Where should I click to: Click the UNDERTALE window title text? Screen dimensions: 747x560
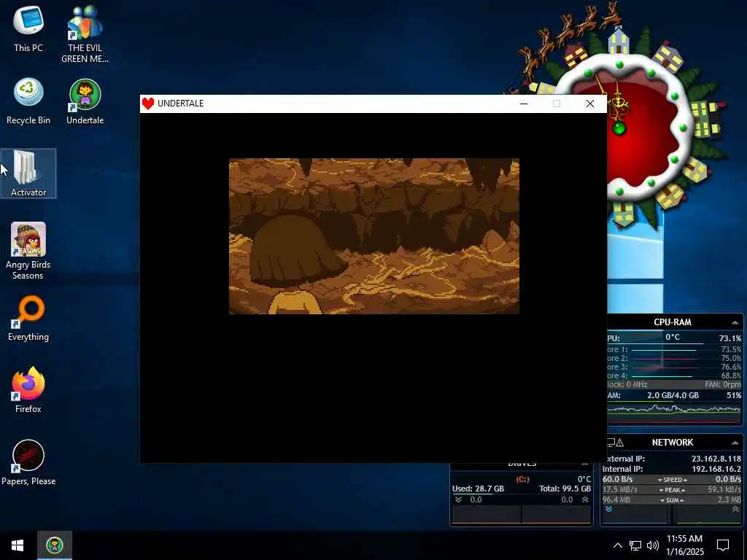[x=181, y=104]
